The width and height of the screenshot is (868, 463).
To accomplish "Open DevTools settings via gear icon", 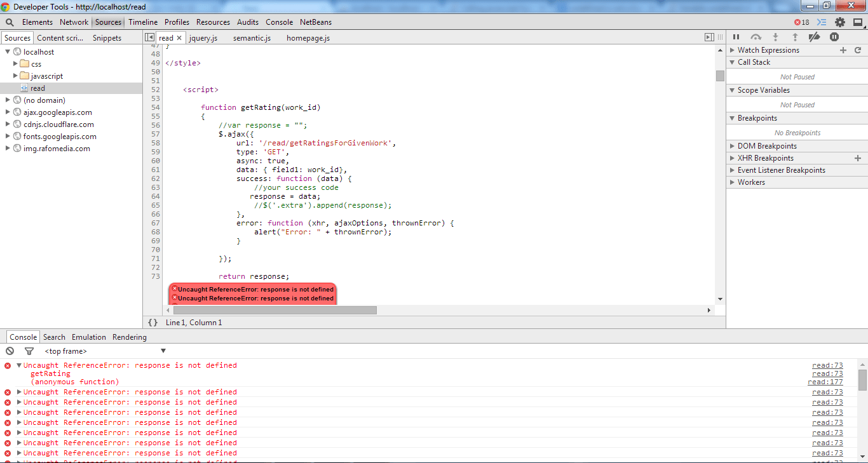I will pos(839,22).
